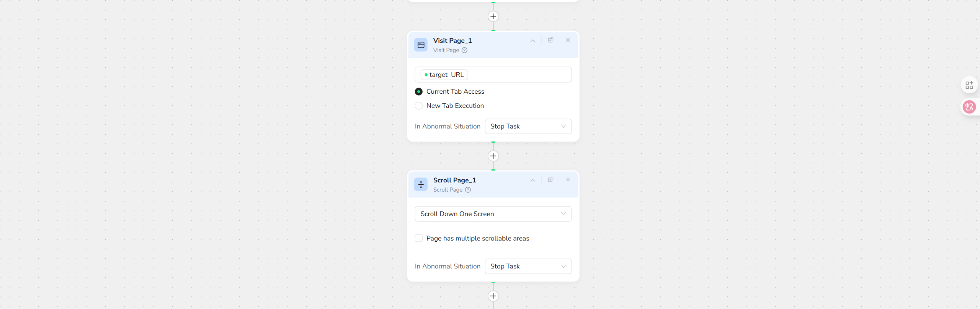Open help for Scroll Page

click(468, 190)
